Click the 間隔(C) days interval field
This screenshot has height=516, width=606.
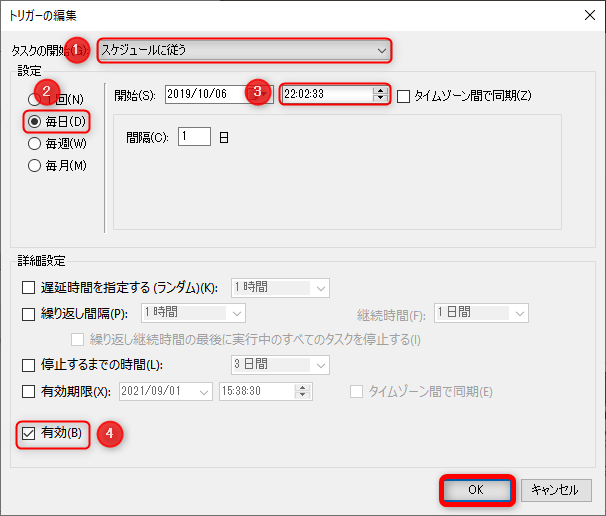click(x=194, y=136)
